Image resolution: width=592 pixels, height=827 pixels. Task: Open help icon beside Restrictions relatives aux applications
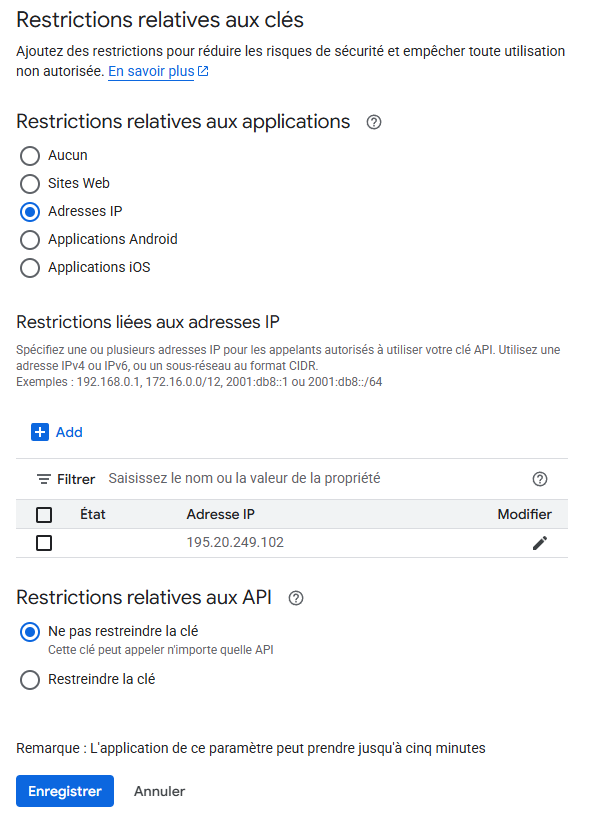[374, 122]
